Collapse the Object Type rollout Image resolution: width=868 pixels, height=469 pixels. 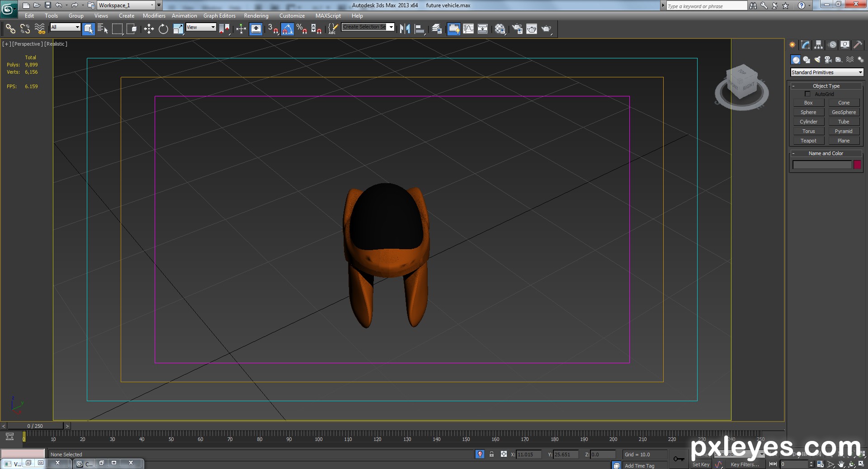click(826, 86)
